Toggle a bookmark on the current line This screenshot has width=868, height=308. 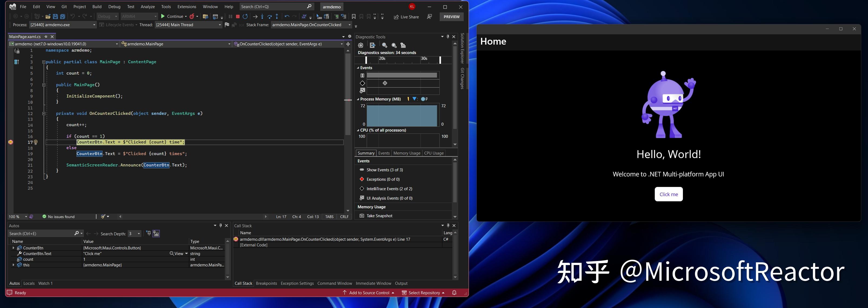click(x=353, y=16)
